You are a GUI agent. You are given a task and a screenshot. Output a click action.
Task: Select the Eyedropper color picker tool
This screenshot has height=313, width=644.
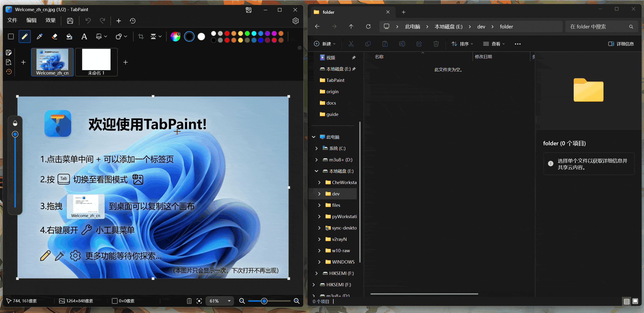[39, 36]
